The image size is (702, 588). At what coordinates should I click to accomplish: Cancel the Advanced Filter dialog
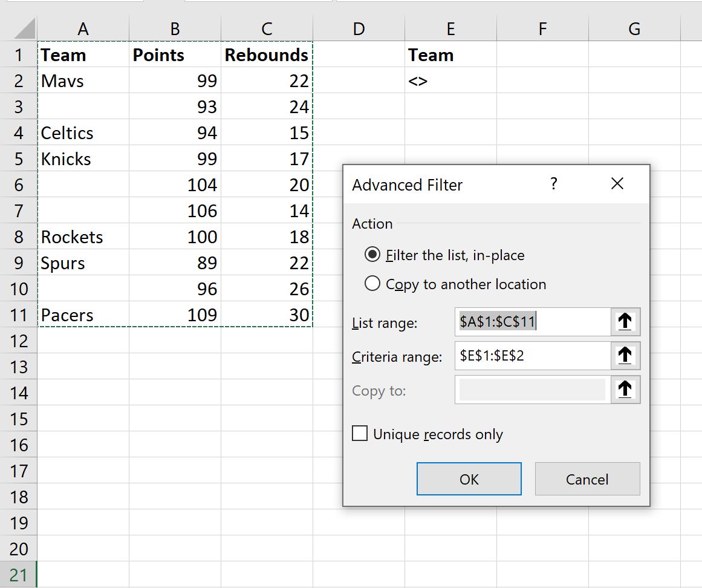[x=587, y=479]
